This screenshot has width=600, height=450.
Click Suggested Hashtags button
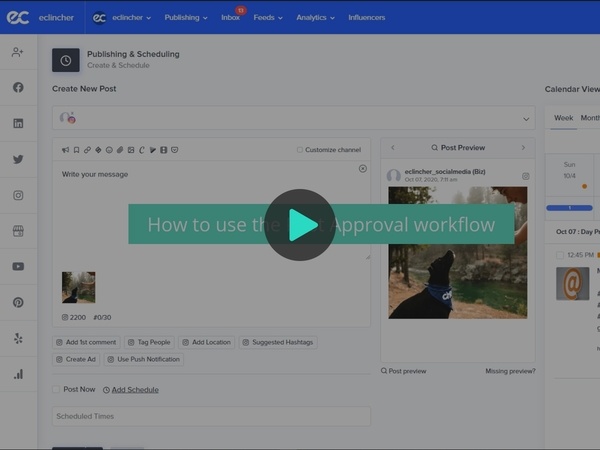pos(278,342)
